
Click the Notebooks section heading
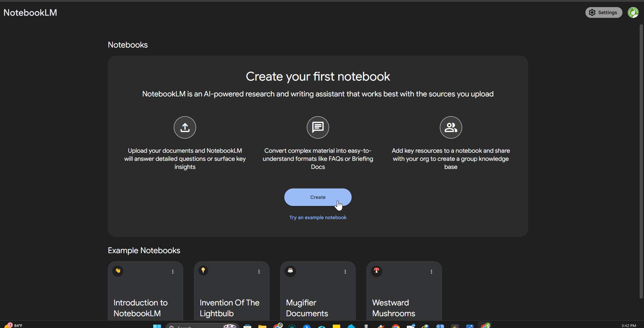click(128, 45)
